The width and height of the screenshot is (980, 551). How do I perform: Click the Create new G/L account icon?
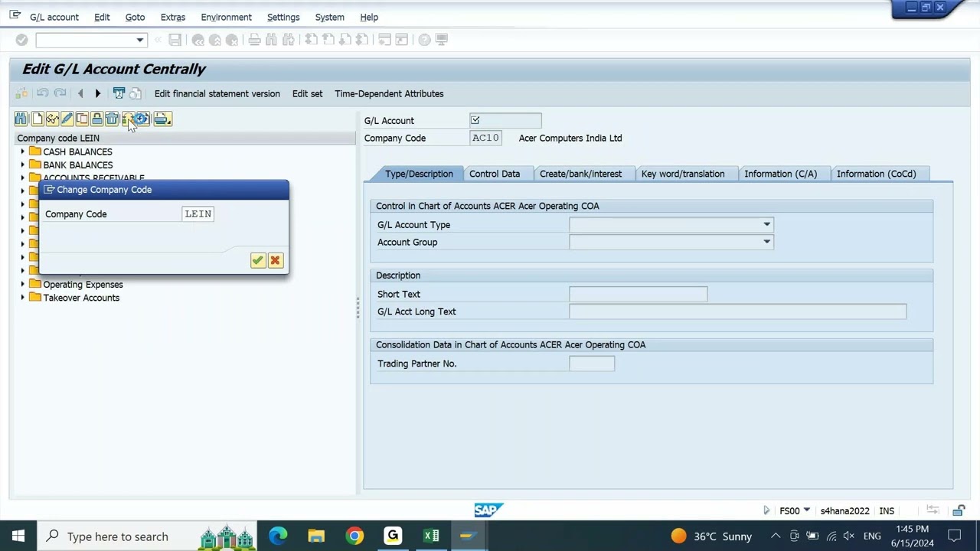[37, 119]
